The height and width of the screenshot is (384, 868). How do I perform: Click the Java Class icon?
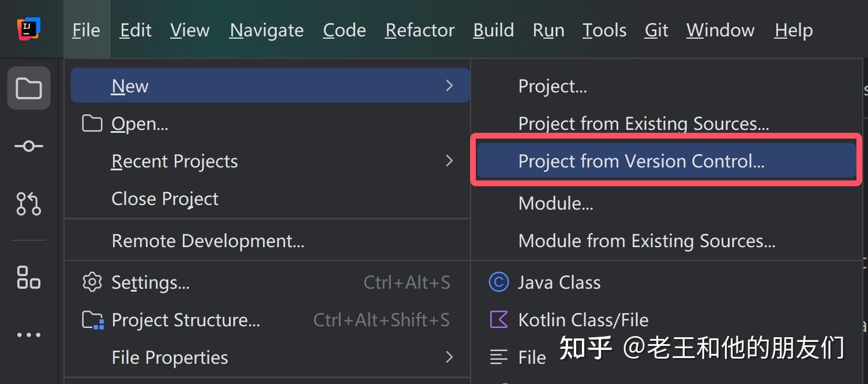click(x=498, y=282)
